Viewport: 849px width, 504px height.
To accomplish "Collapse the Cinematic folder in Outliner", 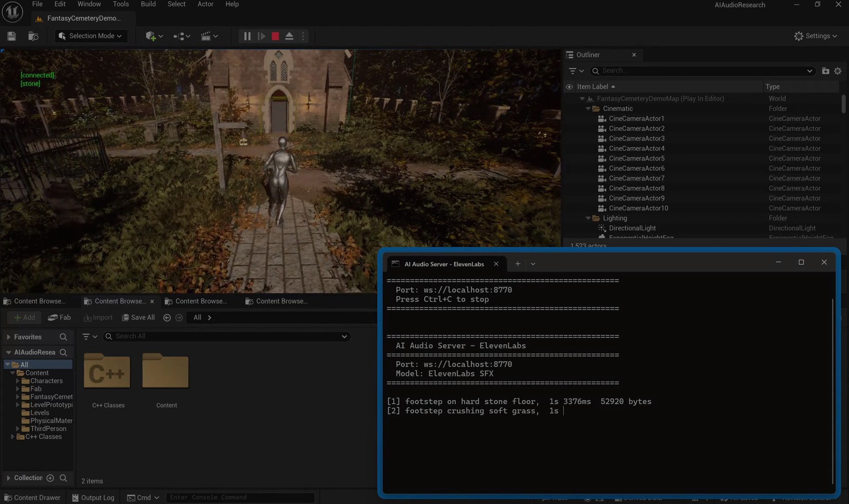I will point(588,109).
